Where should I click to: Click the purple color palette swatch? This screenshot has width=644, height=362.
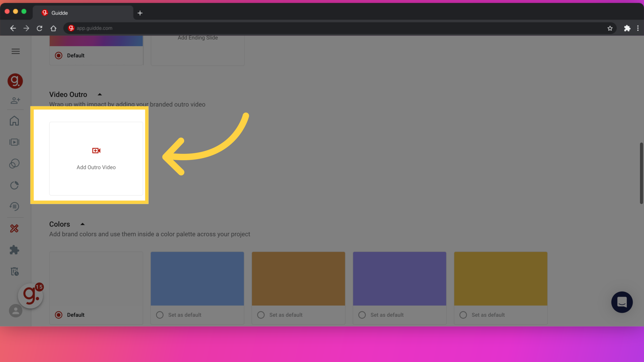399,279
